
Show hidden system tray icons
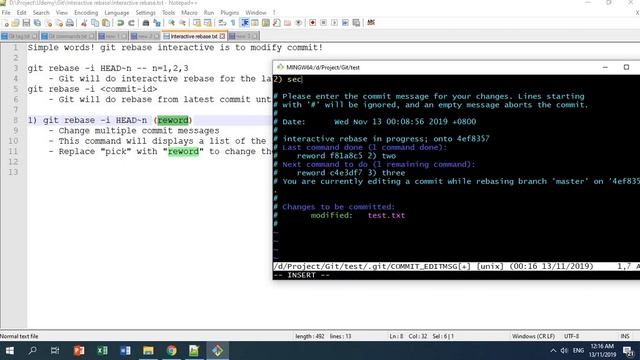click(x=553, y=351)
